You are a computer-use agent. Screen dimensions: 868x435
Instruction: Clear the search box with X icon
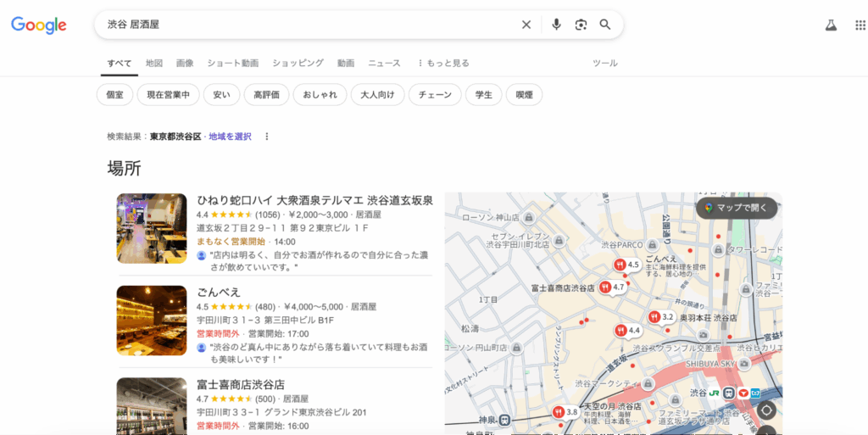click(526, 25)
